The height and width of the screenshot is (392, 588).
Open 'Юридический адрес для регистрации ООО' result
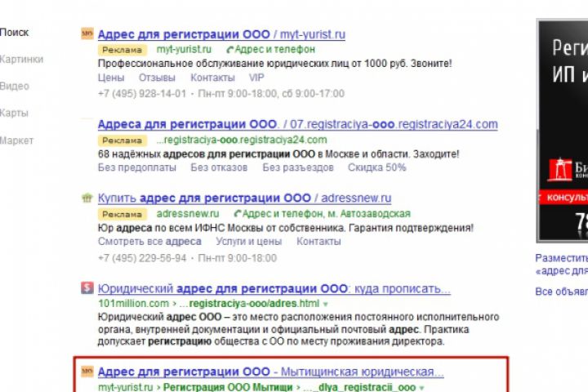(274, 288)
